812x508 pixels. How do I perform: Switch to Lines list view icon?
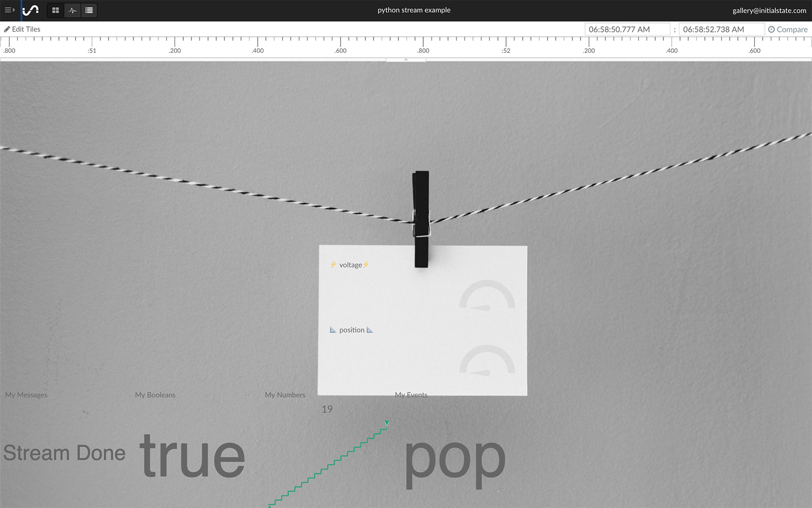point(89,10)
